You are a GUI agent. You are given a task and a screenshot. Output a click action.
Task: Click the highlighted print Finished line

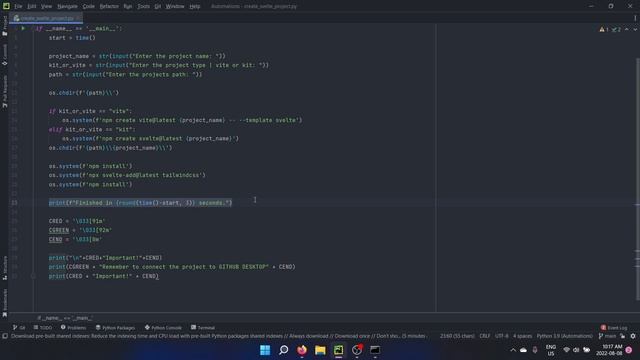click(x=140, y=202)
